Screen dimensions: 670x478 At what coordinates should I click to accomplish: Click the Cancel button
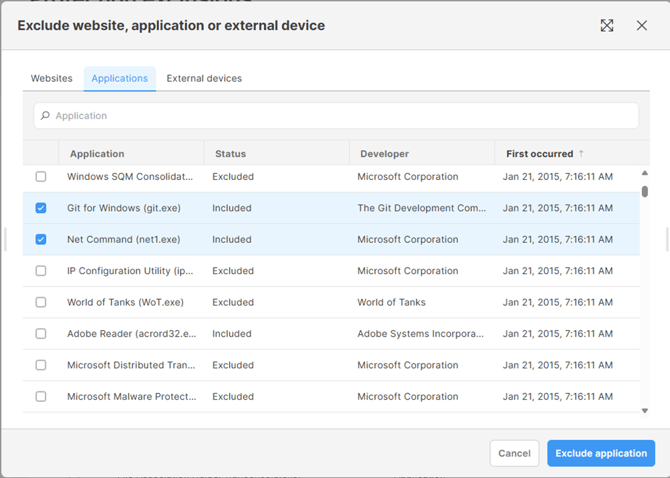click(x=514, y=453)
